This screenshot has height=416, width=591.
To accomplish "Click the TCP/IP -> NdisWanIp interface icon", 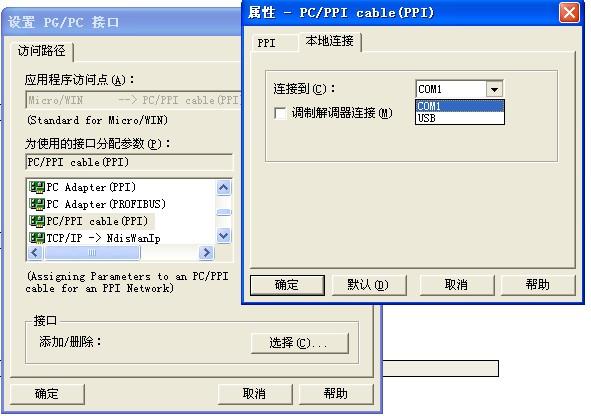I will (37, 238).
